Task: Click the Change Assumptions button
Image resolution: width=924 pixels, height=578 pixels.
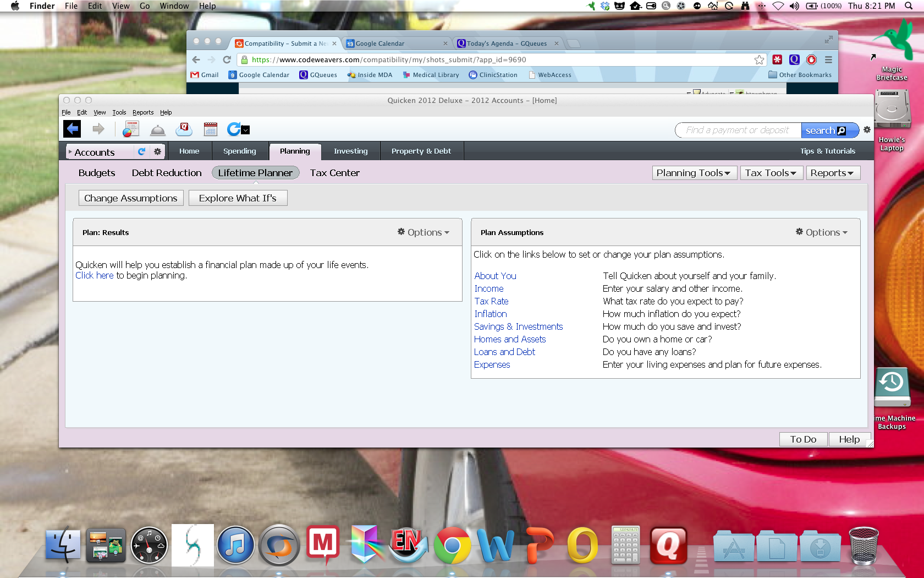Action: click(x=131, y=198)
